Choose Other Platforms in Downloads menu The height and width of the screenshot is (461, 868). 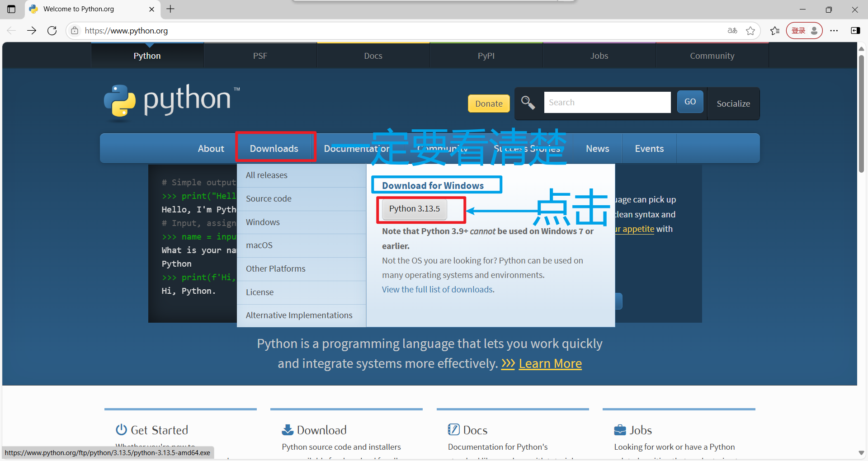(x=302, y=269)
